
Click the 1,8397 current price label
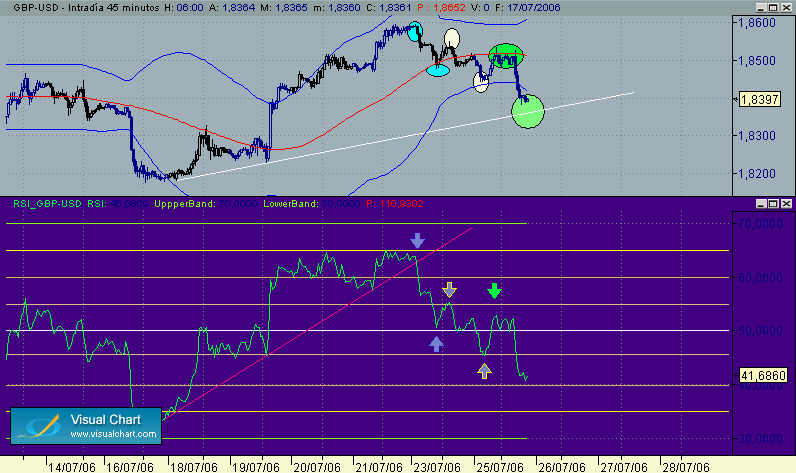(x=759, y=99)
